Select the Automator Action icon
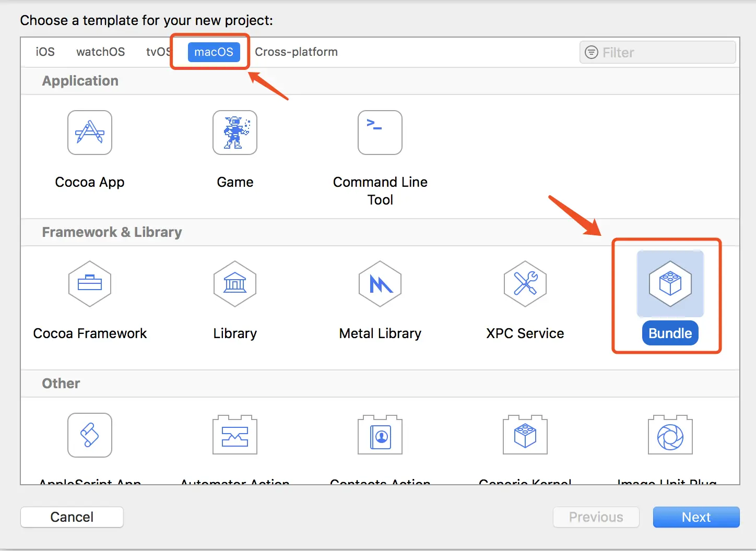Screen dimensions: 756x551 pyautogui.click(x=235, y=435)
